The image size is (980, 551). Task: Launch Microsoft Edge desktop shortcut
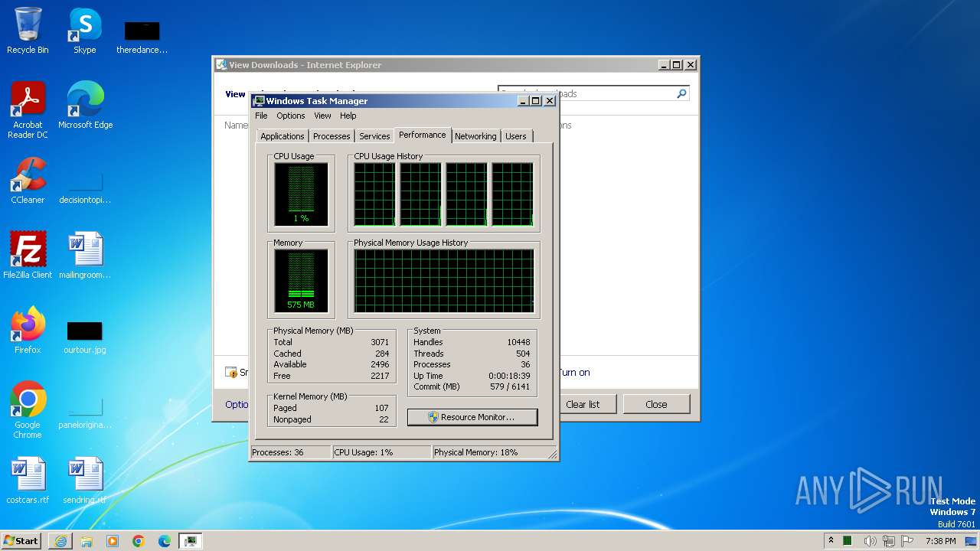(x=85, y=106)
